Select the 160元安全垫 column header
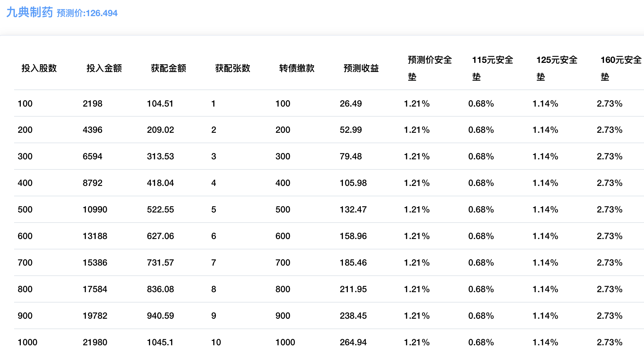Image resolution: width=644 pixels, height=353 pixels. (620, 68)
